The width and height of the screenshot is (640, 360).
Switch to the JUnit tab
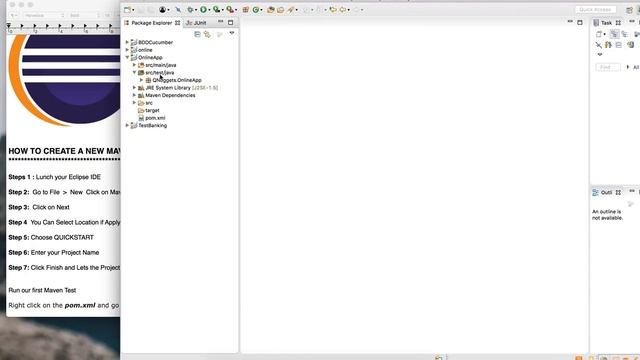(197, 23)
